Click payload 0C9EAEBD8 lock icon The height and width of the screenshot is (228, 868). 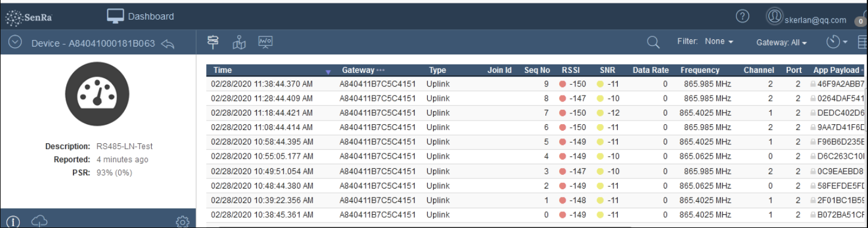[813, 171]
